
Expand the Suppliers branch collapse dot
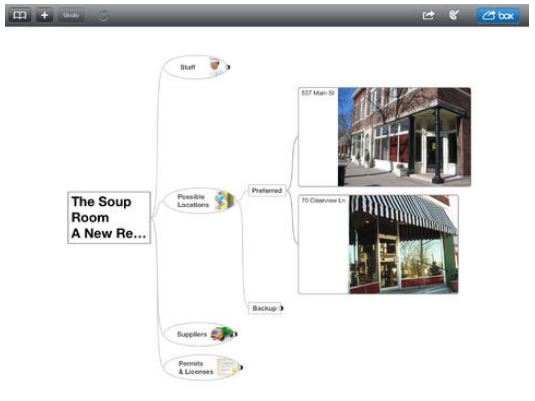[235, 334]
